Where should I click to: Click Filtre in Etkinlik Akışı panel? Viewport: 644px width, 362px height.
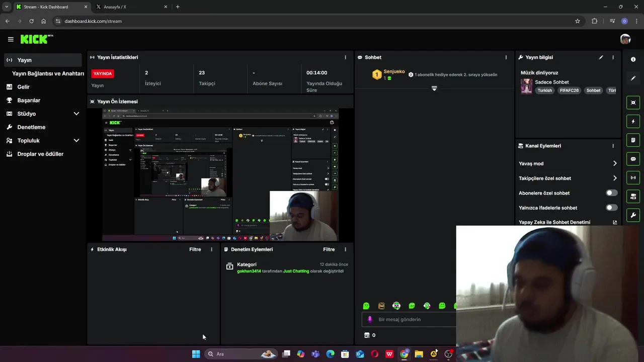coord(195,249)
